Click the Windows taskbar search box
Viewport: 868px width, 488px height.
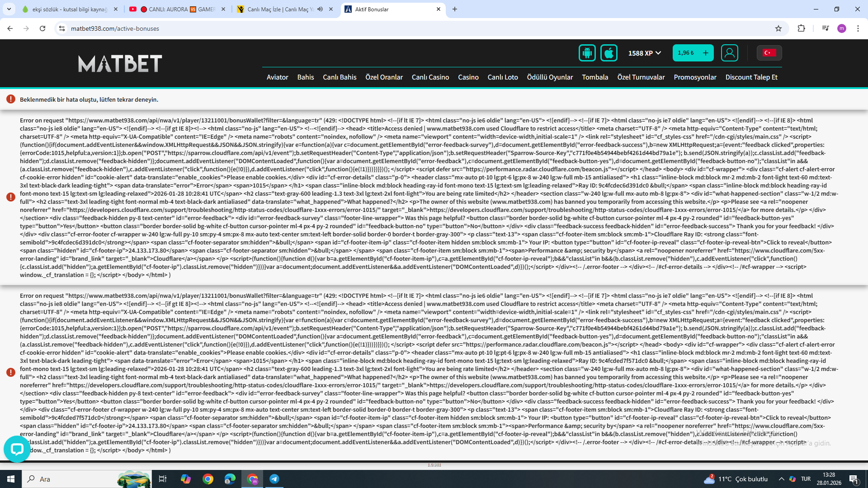pos(86,479)
